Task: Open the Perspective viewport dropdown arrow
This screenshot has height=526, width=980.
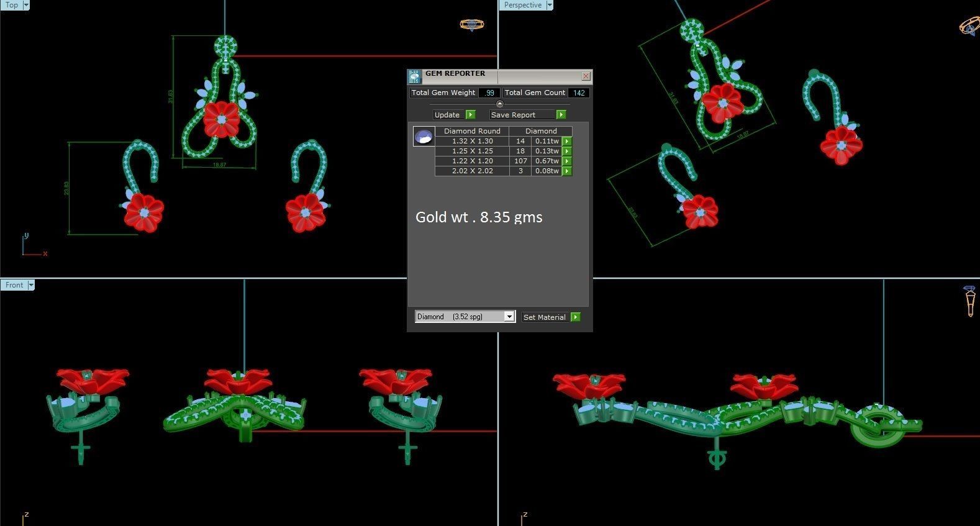Action: pos(550,5)
